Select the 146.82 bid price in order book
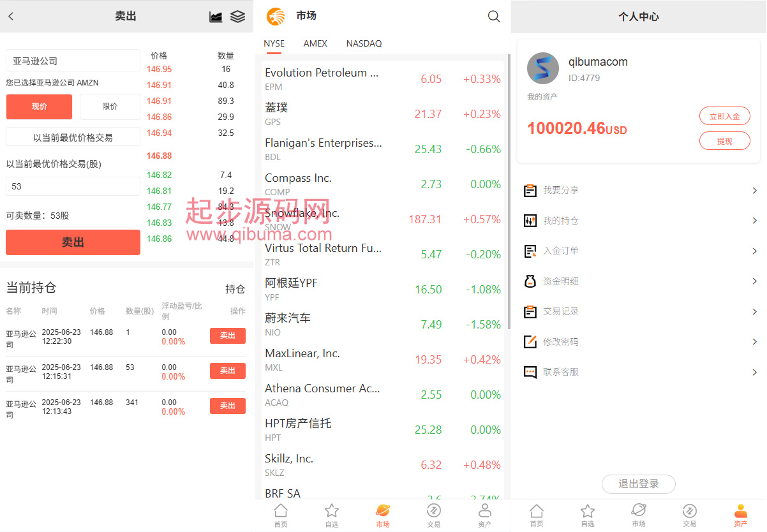 coord(160,175)
